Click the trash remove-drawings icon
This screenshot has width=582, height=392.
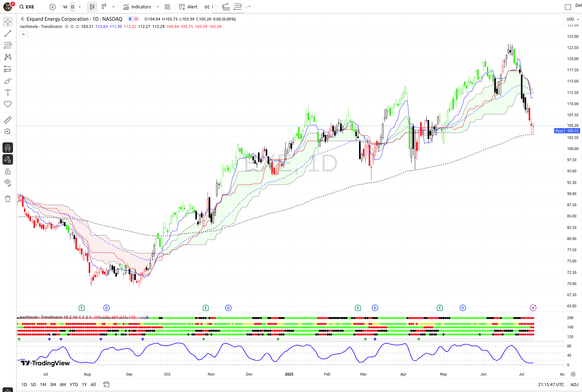pos(8,199)
